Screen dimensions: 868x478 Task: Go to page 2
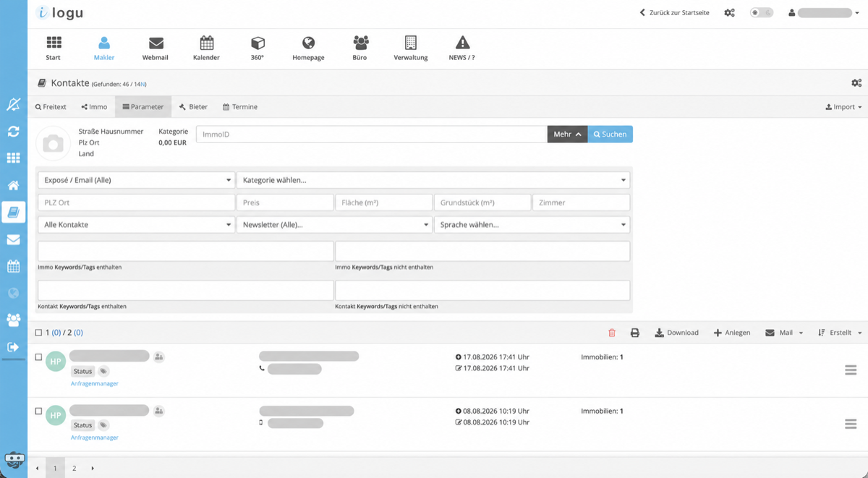click(x=74, y=469)
